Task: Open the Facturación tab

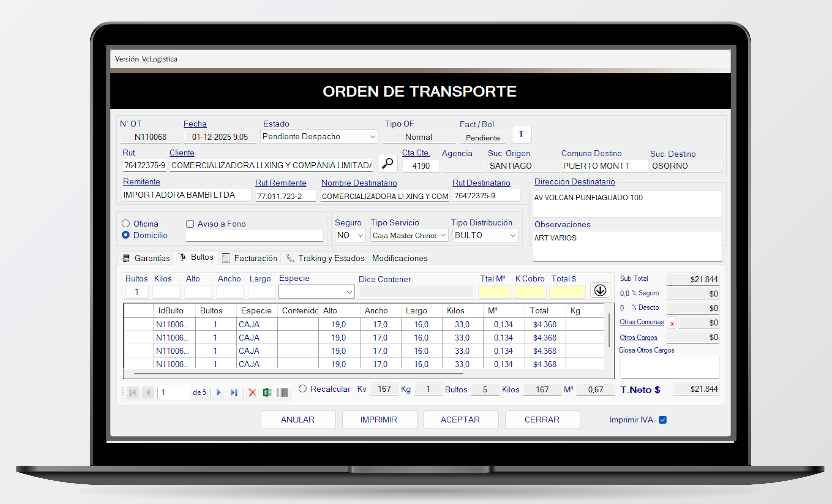Action: pyautogui.click(x=250, y=258)
